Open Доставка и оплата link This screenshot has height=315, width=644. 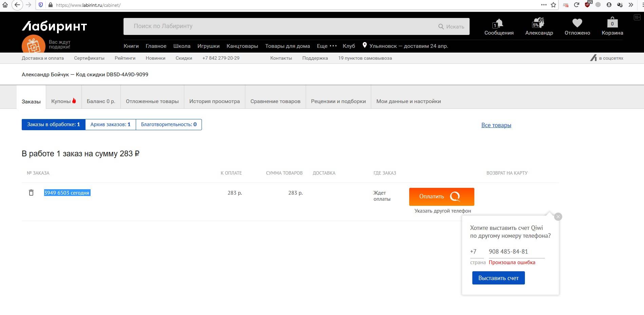(43, 58)
